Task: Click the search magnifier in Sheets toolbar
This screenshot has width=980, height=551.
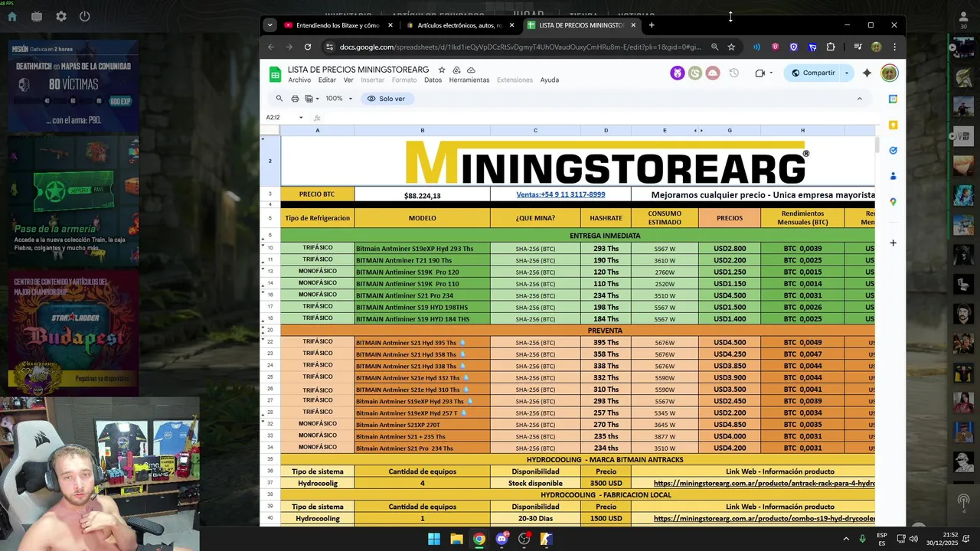Action: [279, 99]
